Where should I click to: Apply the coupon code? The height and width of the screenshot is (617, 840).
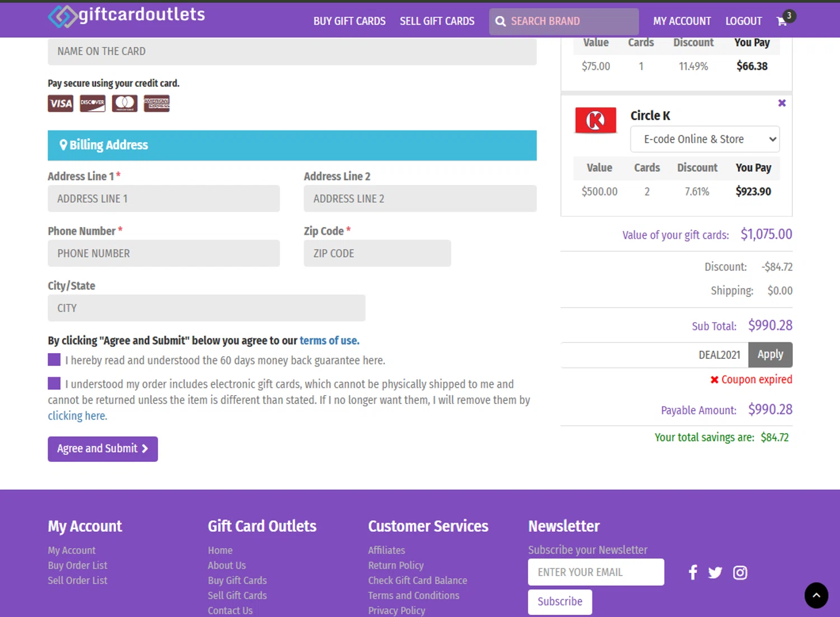770,355
